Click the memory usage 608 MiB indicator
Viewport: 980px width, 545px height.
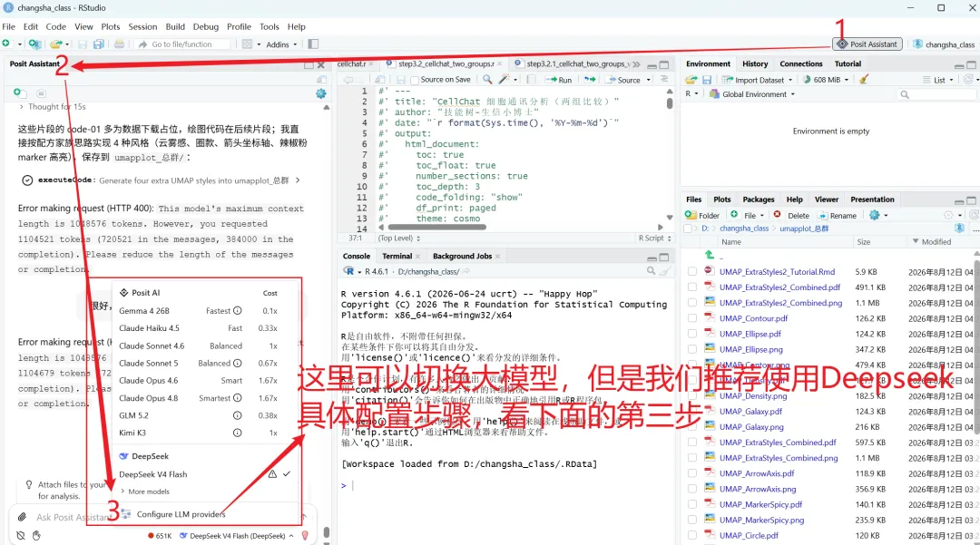[827, 80]
